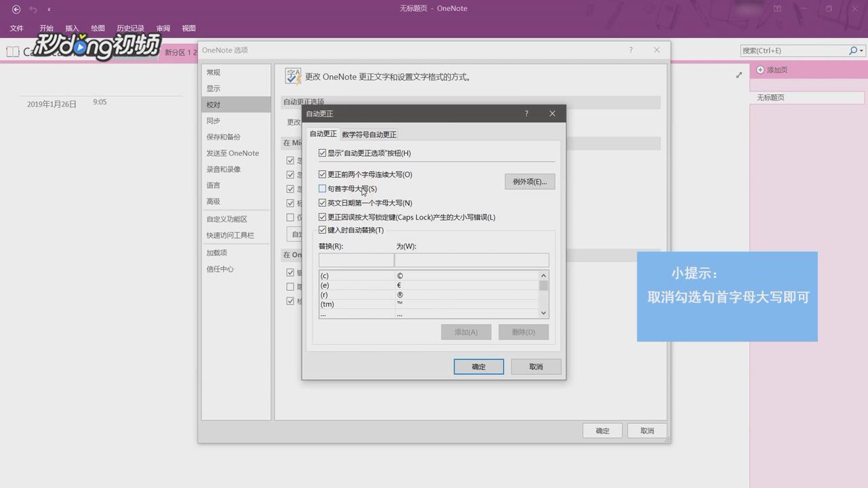Viewport: 868px width, 488px height.
Task: Click the replacement list scroll up arrow
Action: (x=543, y=275)
